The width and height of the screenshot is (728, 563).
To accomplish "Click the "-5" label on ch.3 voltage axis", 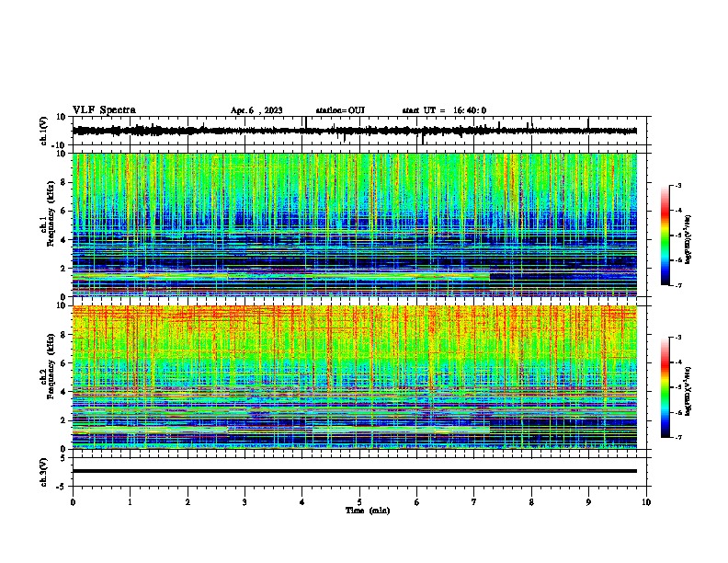I will pos(62,487).
